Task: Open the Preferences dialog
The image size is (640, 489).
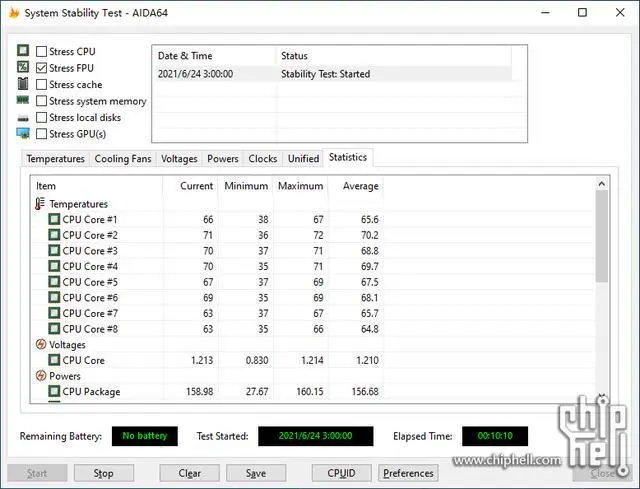Action: tap(408, 473)
